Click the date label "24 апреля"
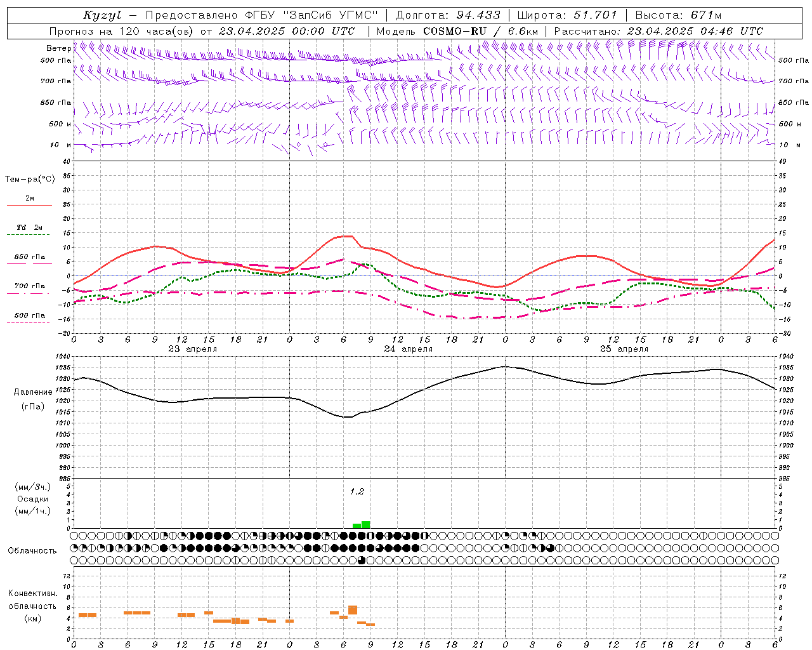The height and width of the screenshot is (650, 812). pos(408,349)
